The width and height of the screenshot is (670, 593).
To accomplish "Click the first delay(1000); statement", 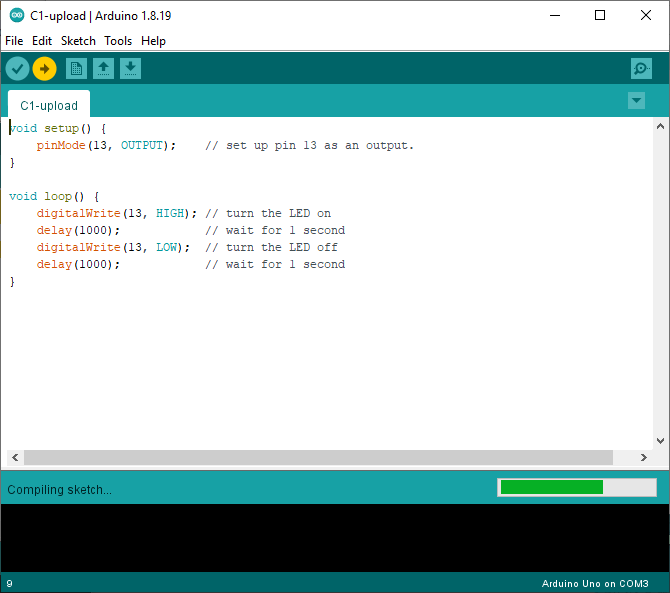I will point(78,230).
